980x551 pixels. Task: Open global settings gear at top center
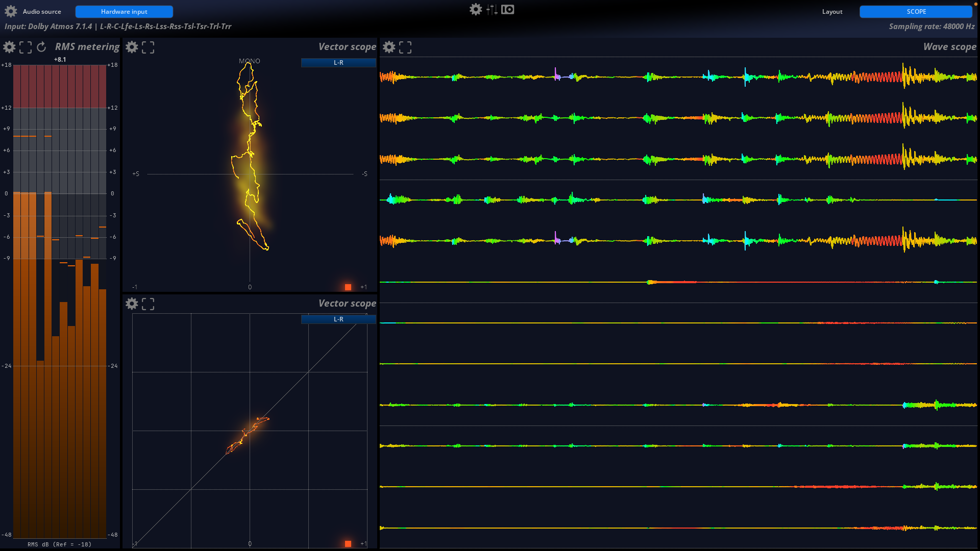(475, 9)
